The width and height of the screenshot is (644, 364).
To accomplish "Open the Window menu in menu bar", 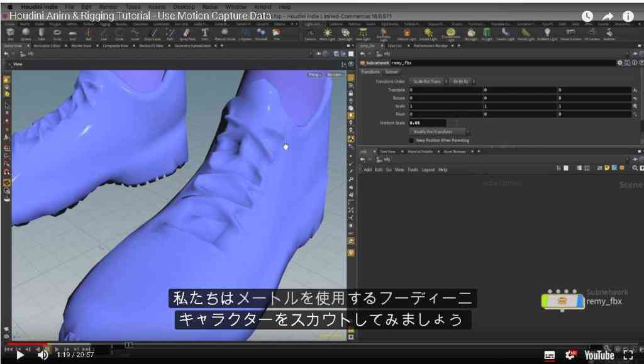I will (236, 7).
